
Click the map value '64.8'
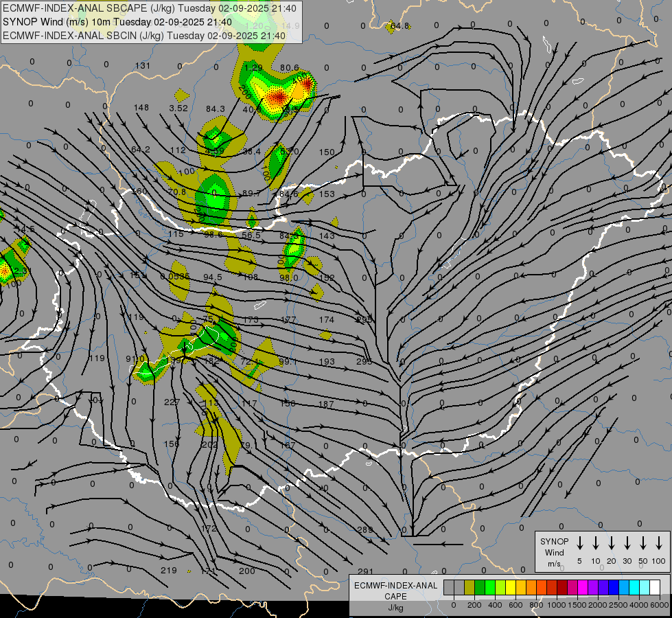tap(400, 26)
